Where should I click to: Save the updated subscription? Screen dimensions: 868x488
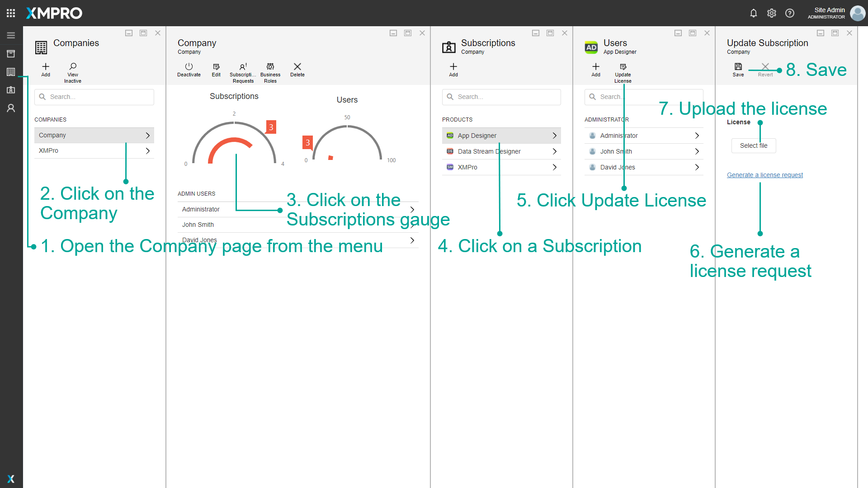point(738,70)
